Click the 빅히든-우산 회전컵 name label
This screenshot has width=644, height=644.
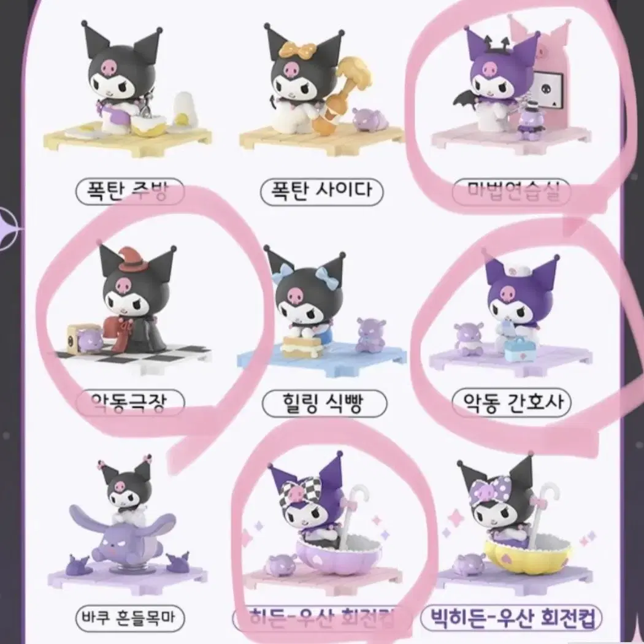coord(512,618)
